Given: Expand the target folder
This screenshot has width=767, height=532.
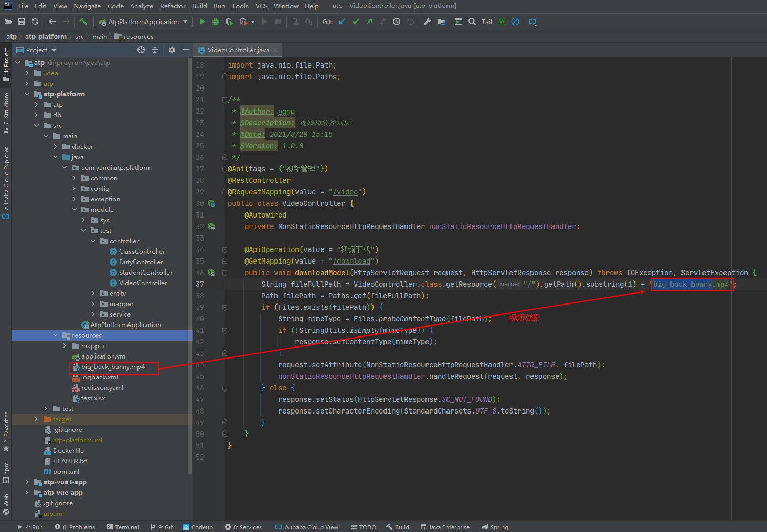Looking at the screenshot, I should tap(36, 419).
